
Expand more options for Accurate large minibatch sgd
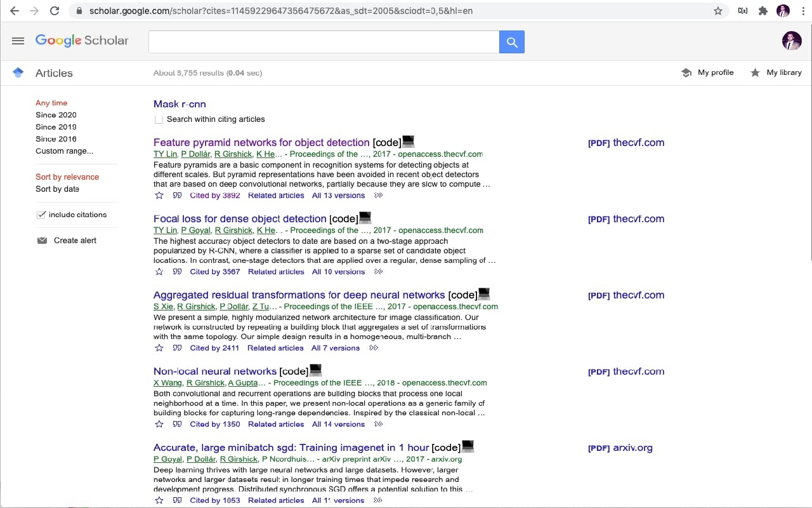pyautogui.click(x=377, y=500)
